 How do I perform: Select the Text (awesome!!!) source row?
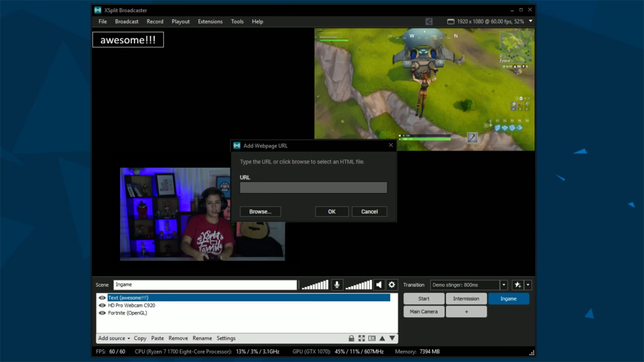(x=249, y=298)
